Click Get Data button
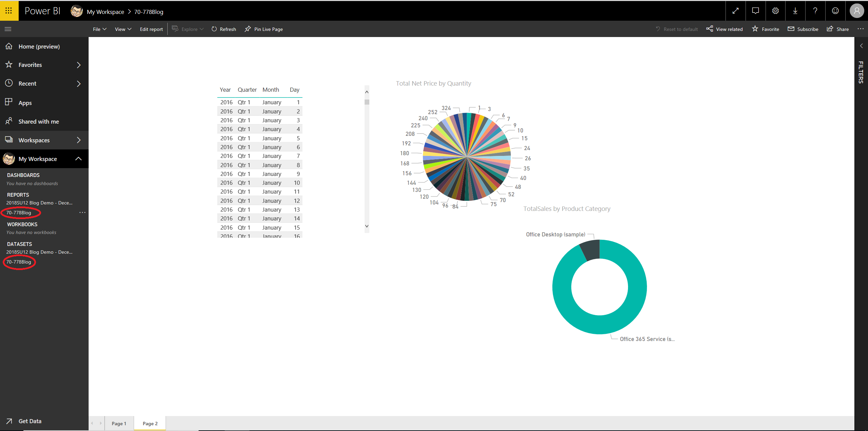 point(30,421)
